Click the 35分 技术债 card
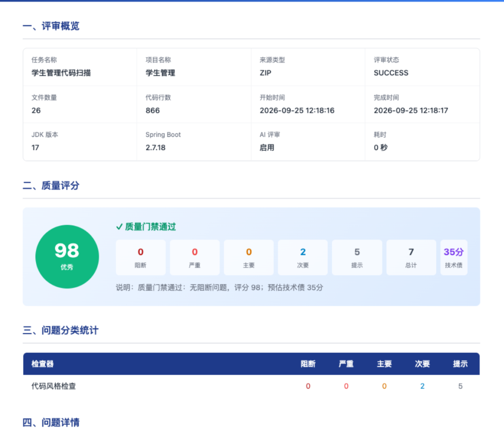 click(454, 257)
